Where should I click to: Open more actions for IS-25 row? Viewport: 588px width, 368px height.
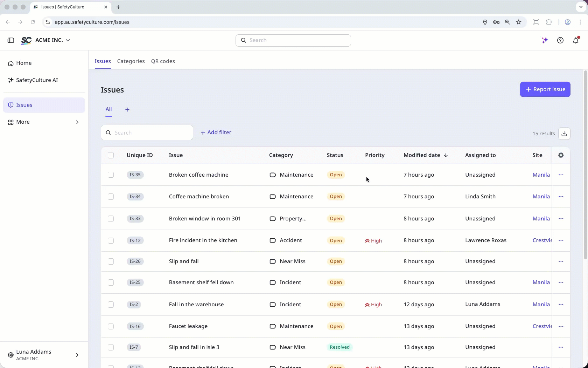561,282
